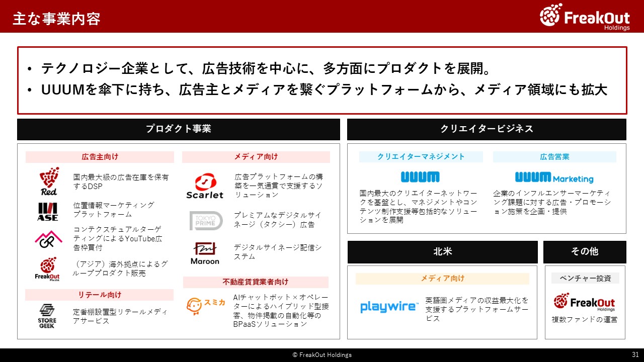Click text プレミアムなデジタルサイネージ（タクシー）広告
Image resolution: width=644 pixels, height=362 pixels.
click(277, 220)
